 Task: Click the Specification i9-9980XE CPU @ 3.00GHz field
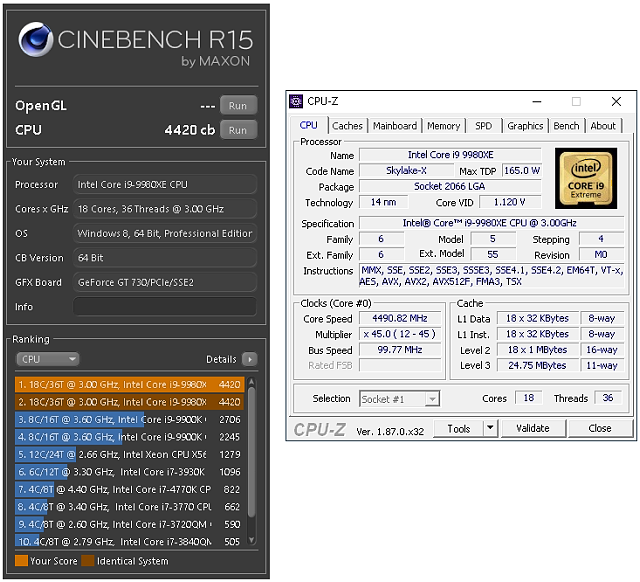(x=491, y=223)
